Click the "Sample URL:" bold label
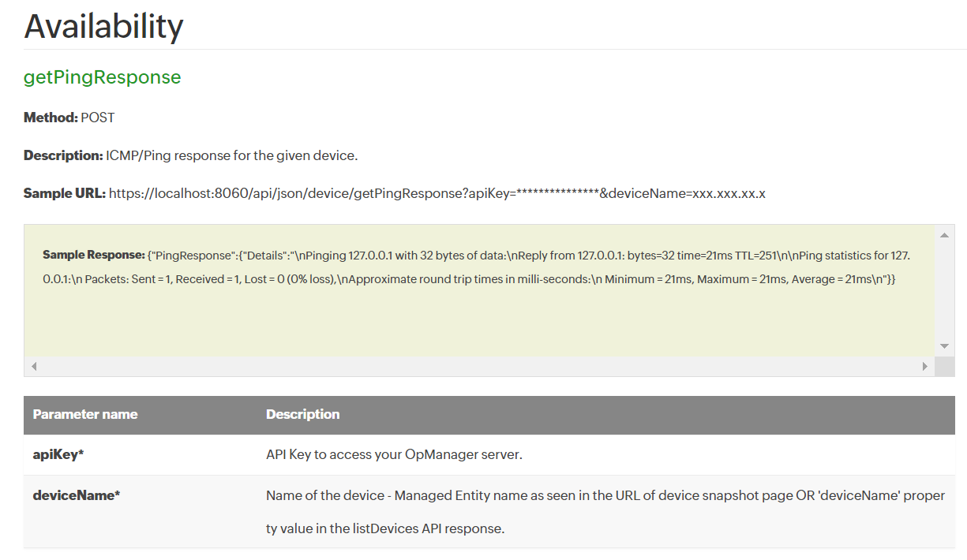 pyautogui.click(x=64, y=193)
